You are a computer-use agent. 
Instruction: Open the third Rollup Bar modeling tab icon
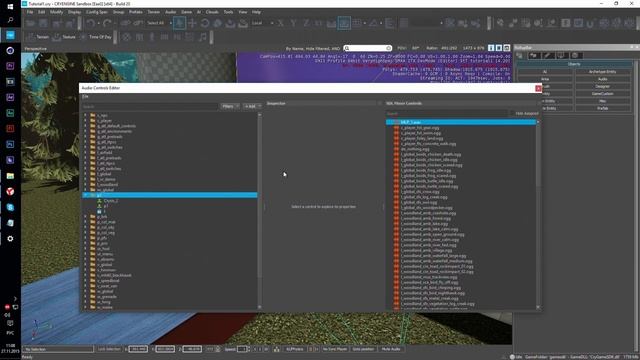coord(547,56)
